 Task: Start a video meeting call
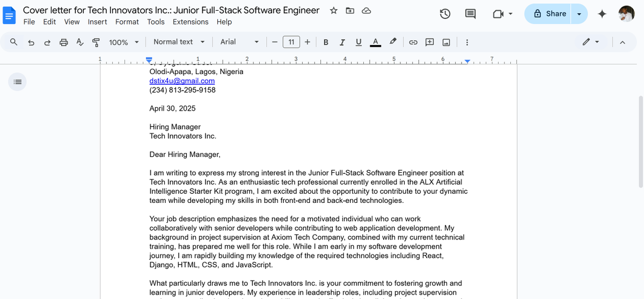click(x=497, y=14)
